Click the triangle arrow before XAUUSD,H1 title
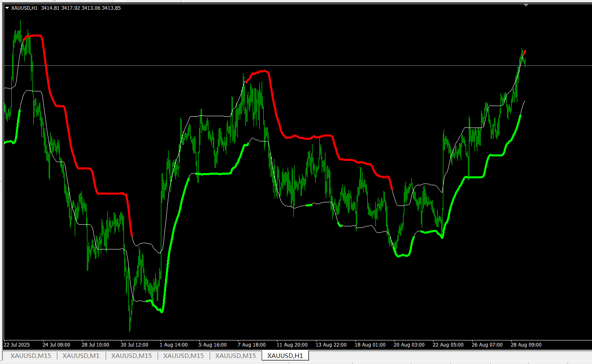 pos(7,8)
